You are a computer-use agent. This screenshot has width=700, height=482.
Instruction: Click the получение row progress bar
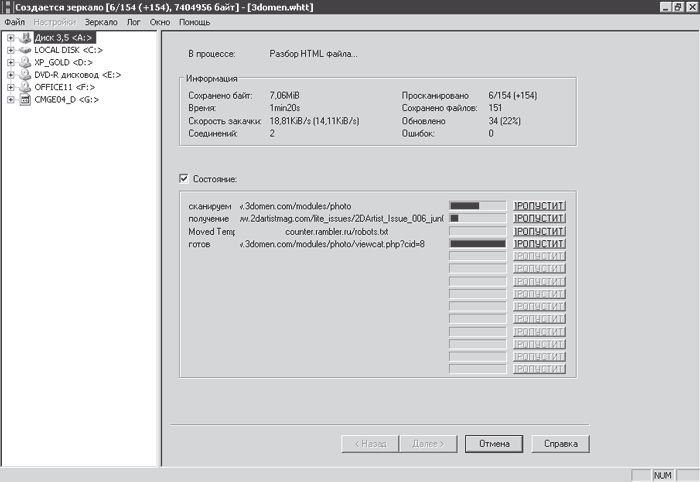coord(478,218)
